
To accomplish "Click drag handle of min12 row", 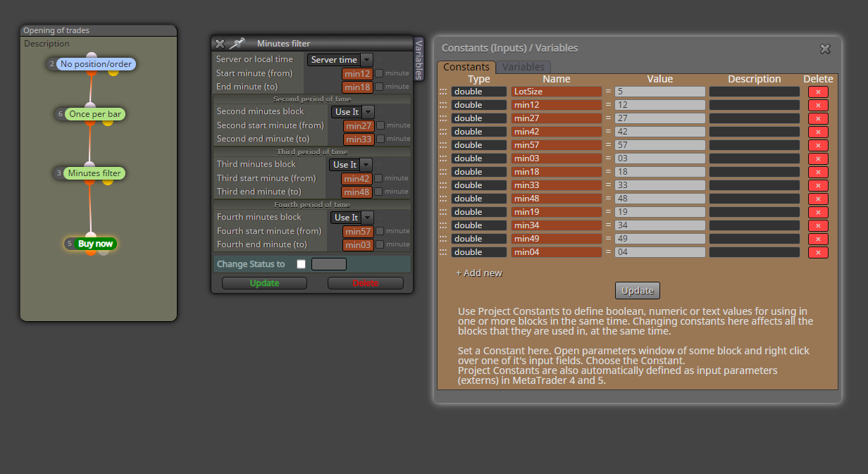I will 443,105.
